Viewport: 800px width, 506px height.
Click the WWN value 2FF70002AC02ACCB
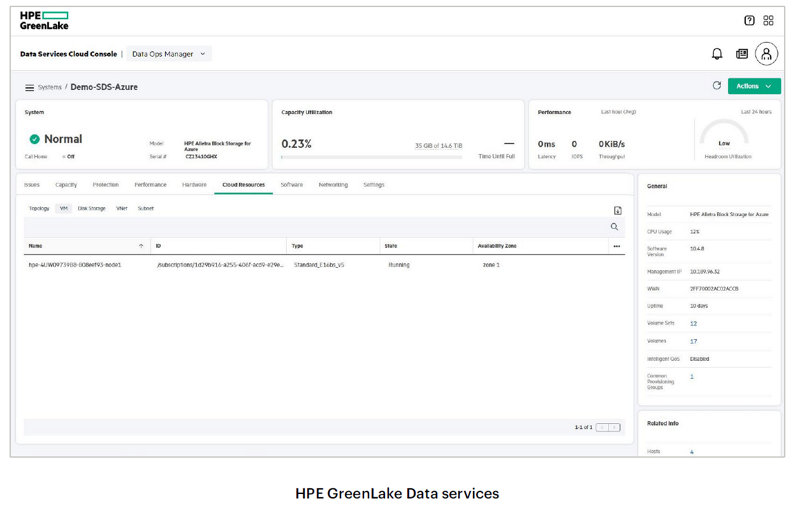click(714, 289)
